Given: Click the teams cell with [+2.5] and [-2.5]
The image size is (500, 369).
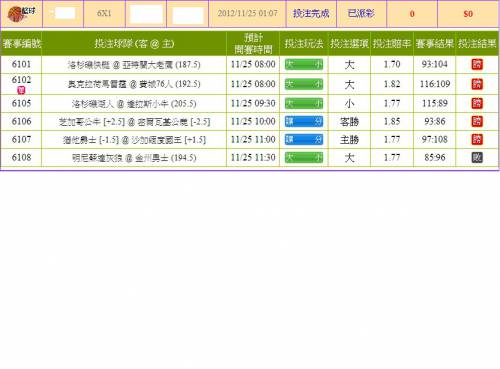Looking at the screenshot, I should [134, 122].
